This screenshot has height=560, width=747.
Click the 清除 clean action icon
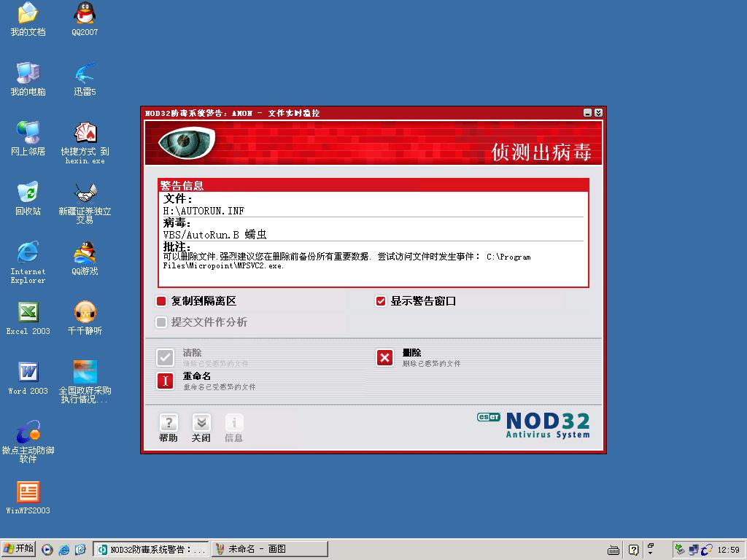(166, 357)
